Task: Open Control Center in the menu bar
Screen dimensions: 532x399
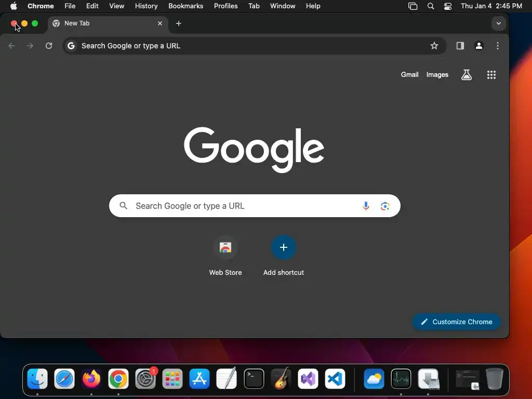Action: pyautogui.click(x=448, y=6)
